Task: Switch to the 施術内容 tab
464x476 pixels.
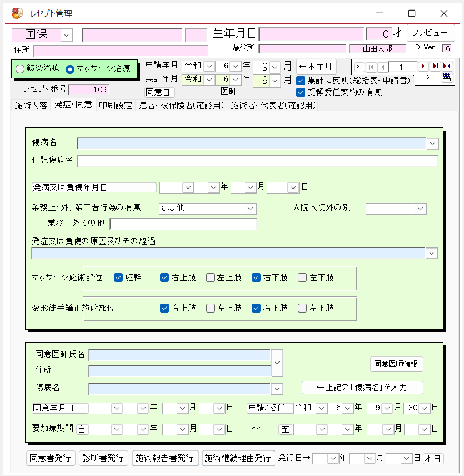Action: tap(31, 105)
